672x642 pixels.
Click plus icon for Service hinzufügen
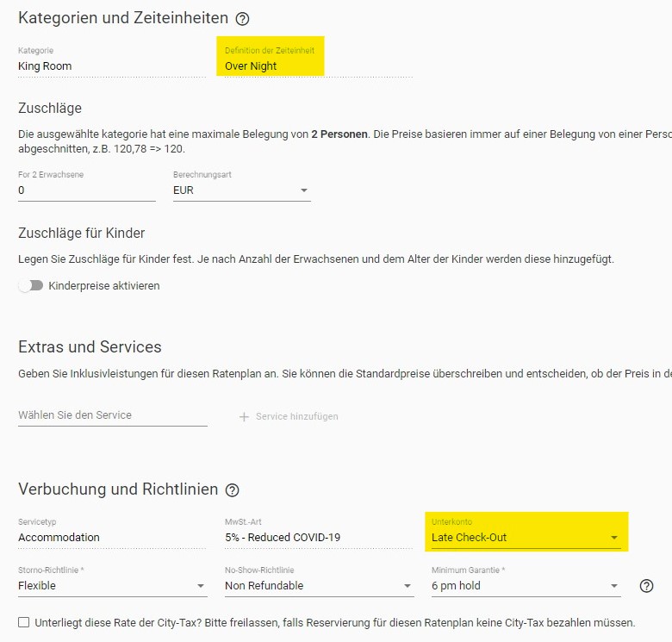pyautogui.click(x=244, y=416)
